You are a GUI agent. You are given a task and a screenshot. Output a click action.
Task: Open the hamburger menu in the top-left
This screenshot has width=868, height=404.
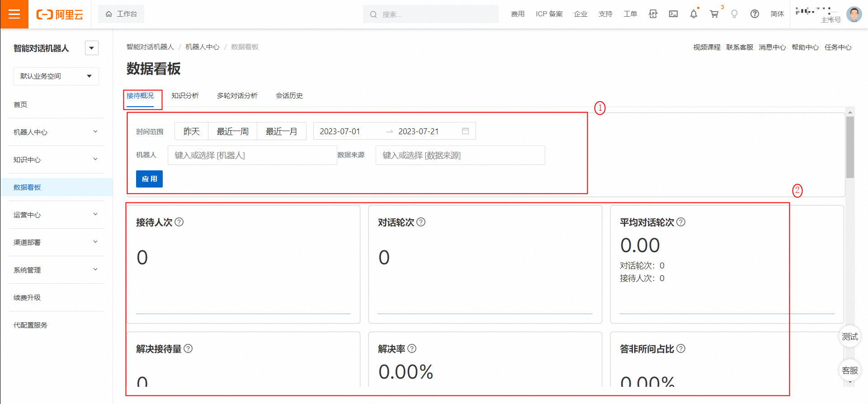click(14, 14)
